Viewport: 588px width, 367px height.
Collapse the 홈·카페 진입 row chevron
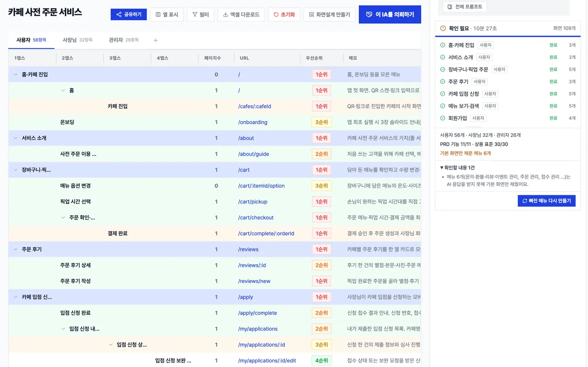16,74
